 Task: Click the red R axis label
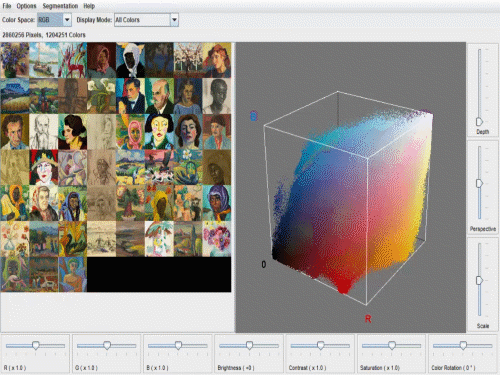tap(368, 319)
